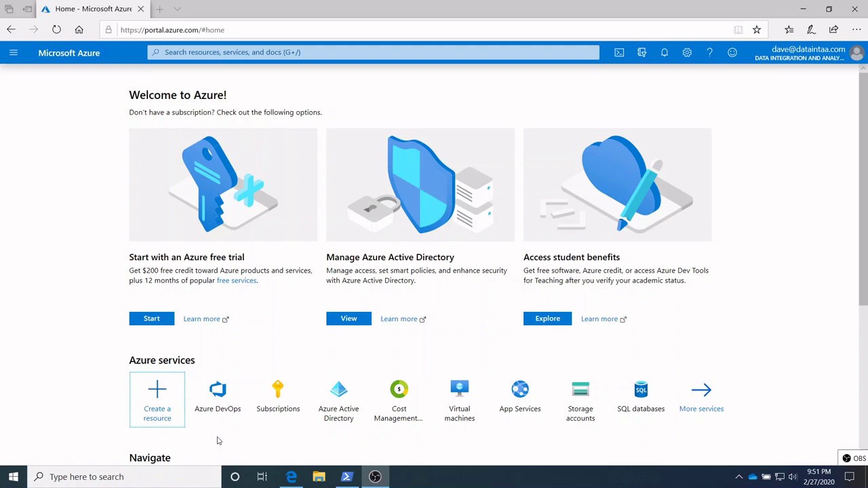Open the browser Settings and more menu
Viewport: 868px width, 488px height.
click(x=856, y=30)
